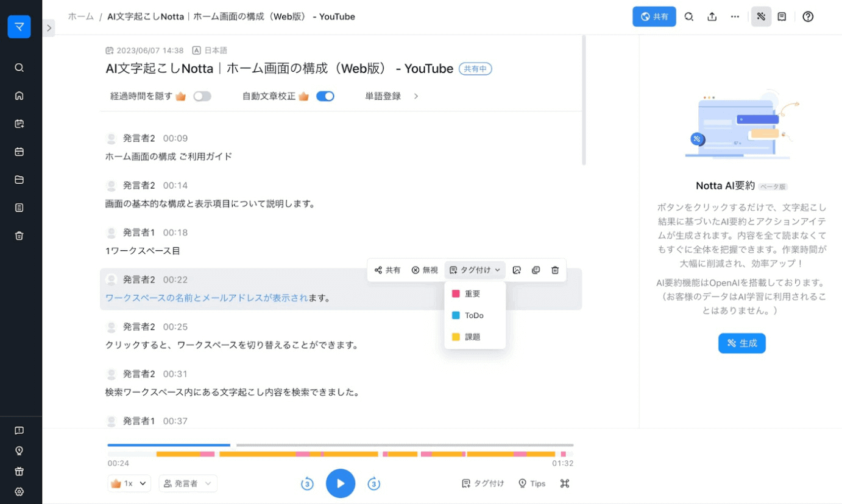Open the add-calendar-event sidebar icon

pos(19,124)
